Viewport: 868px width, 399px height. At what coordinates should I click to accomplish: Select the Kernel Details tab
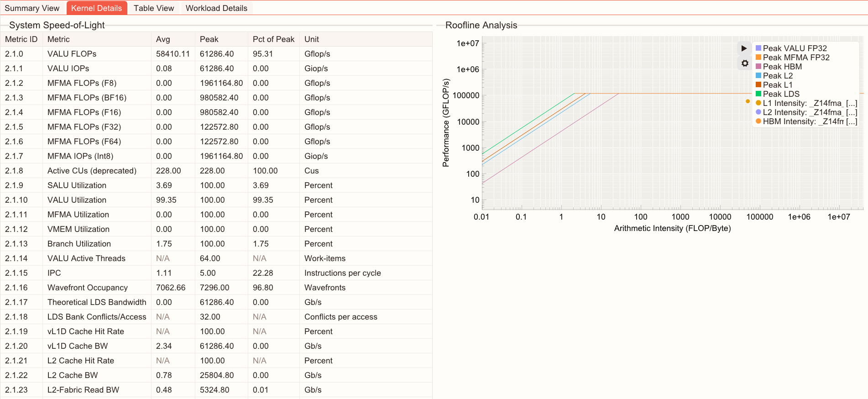click(x=96, y=8)
